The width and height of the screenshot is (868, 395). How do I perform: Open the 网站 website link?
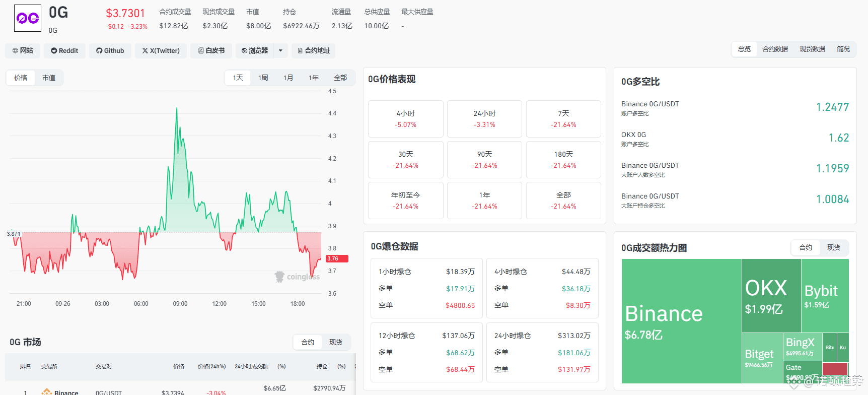point(23,50)
